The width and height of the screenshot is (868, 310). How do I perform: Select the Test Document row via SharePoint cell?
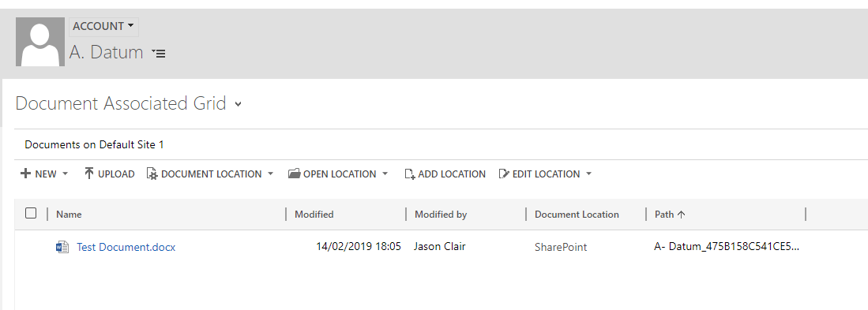pyautogui.click(x=561, y=247)
